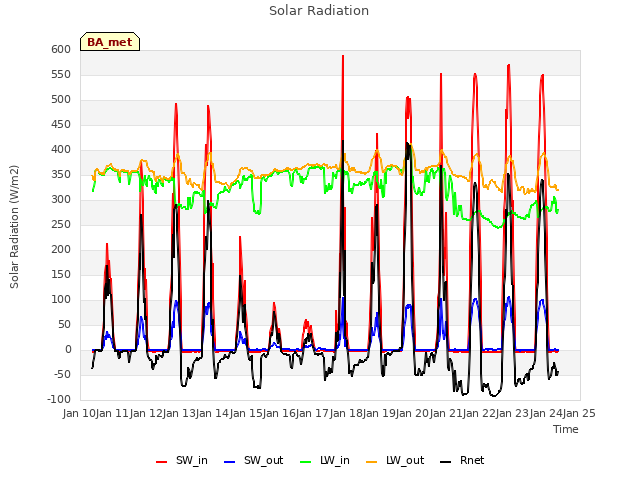Click the Jan 11 x-axis date label
This screenshot has width=640, height=480.
[x=112, y=414]
